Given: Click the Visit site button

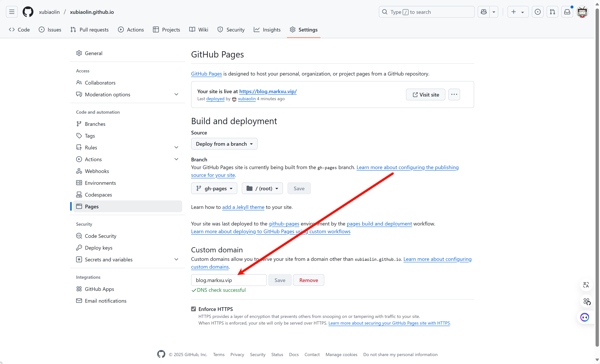Looking at the screenshot, I should click(425, 94).
